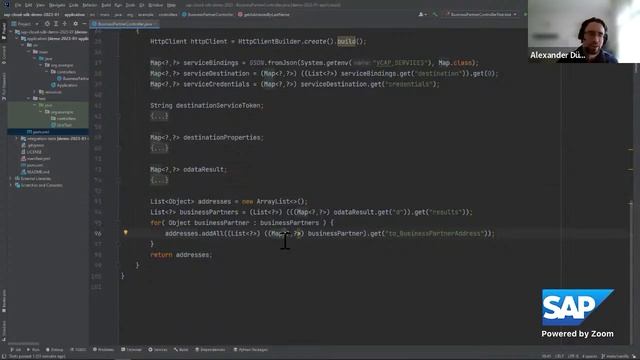Open the Code menu
Viewport: 640px width, 360px height.
coord(74,5)
